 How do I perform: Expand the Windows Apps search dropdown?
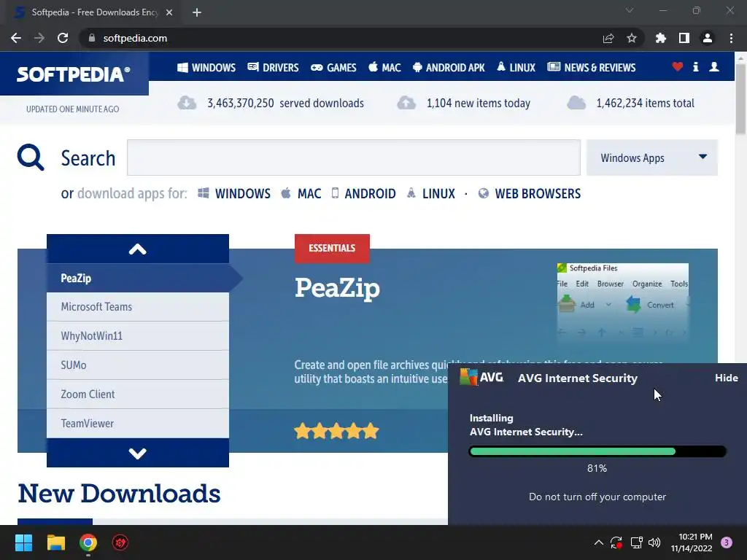(x=651, y=157)
